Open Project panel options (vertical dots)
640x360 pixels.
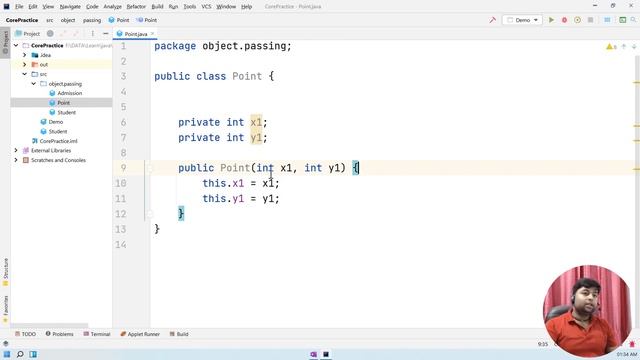pos(93,33)
